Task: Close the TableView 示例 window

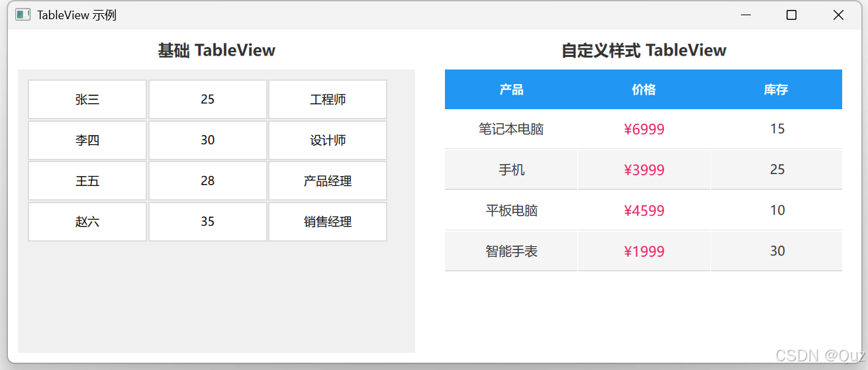Action: pyautogui.click(x=838, y=15)
